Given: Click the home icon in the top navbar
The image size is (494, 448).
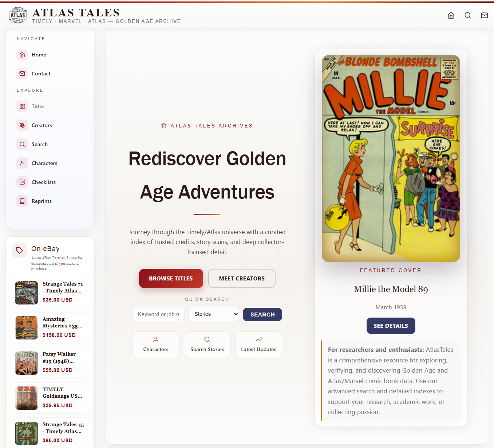Looking at the screenshot, I should pyautogui.click(x=451, y=15).
